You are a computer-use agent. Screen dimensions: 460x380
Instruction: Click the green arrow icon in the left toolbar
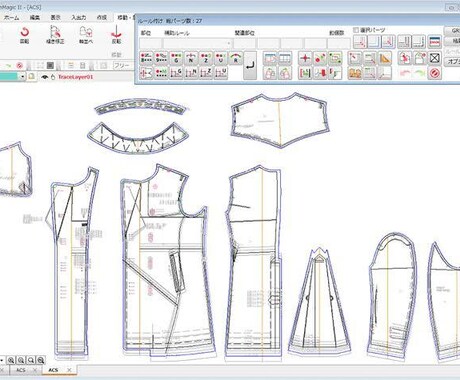[x=9, y=65]
